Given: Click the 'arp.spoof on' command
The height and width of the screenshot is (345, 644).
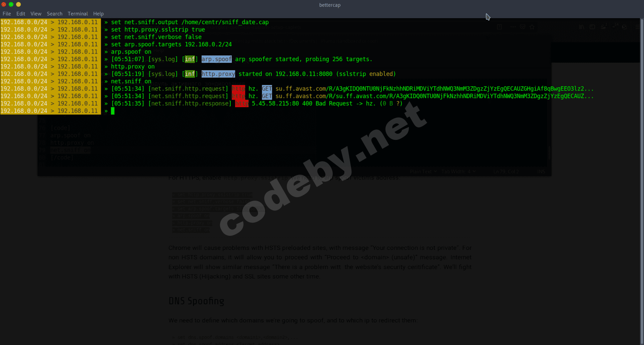Looking at the screenshot, I should [131, 52].
